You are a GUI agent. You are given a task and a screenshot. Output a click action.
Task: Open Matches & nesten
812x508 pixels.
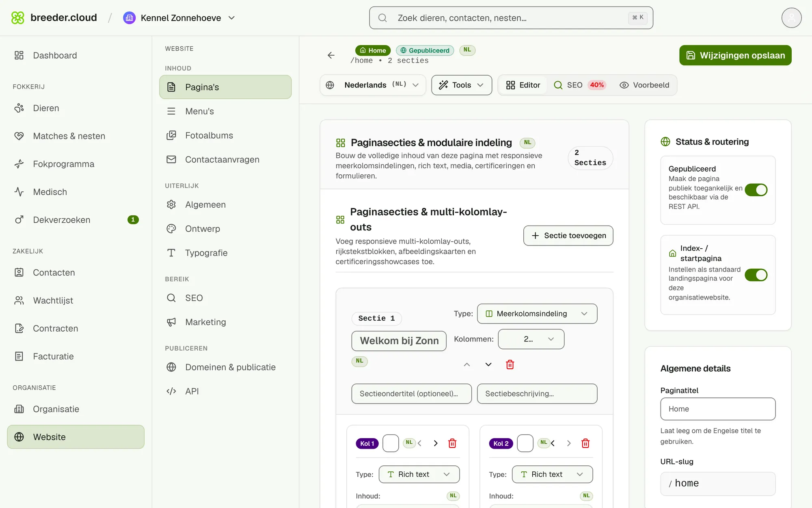click(x=76, y=136)
